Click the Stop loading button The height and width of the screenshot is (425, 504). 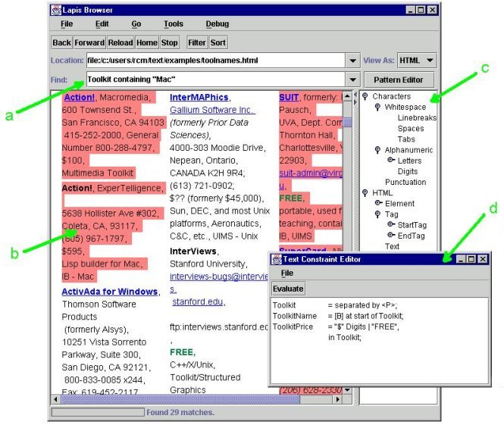[170, 43]
